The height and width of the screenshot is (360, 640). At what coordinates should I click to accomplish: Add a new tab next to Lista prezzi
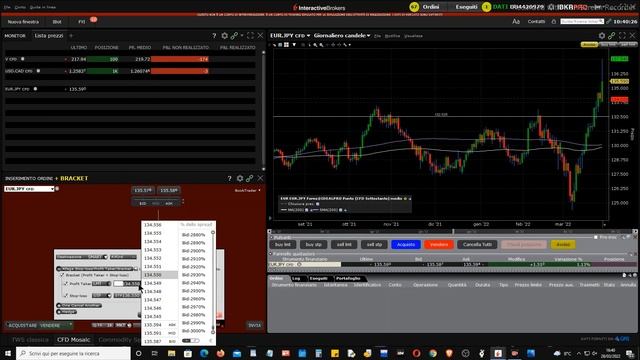pos(71,36)
